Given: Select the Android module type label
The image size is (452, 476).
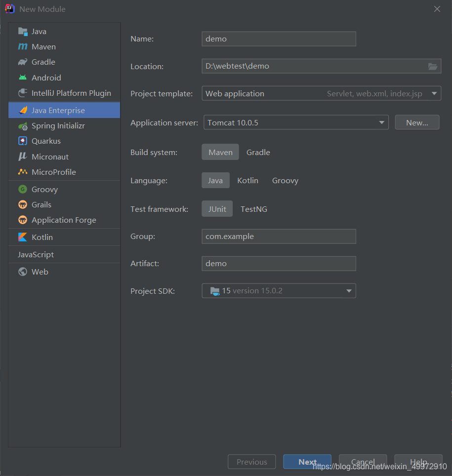Looking at the screenshot, I should click(46, 78).
